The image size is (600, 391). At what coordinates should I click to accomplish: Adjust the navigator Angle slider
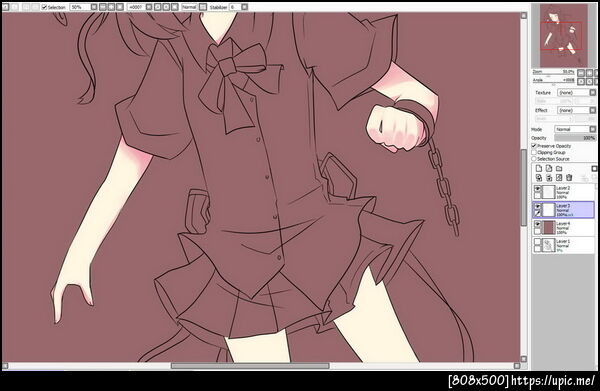(x=553, y=82)
